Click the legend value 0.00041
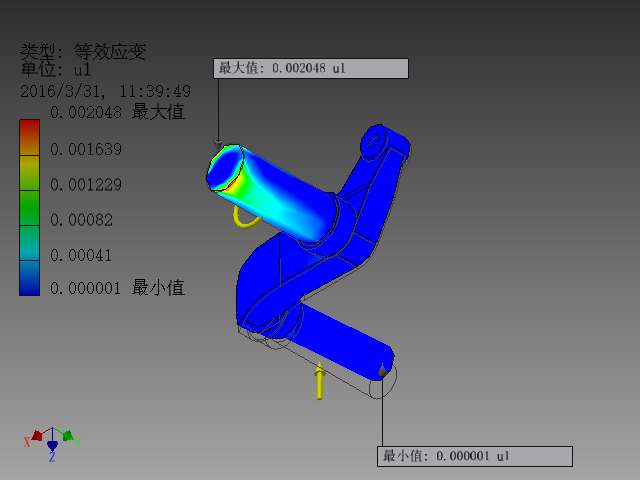640x480 pixels. coord(81,256)
